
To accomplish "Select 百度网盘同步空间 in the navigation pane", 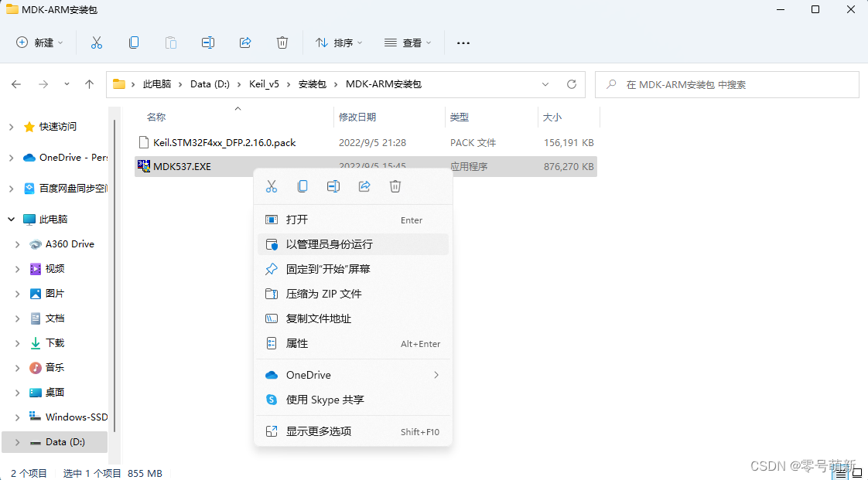I will coord(73,189).
